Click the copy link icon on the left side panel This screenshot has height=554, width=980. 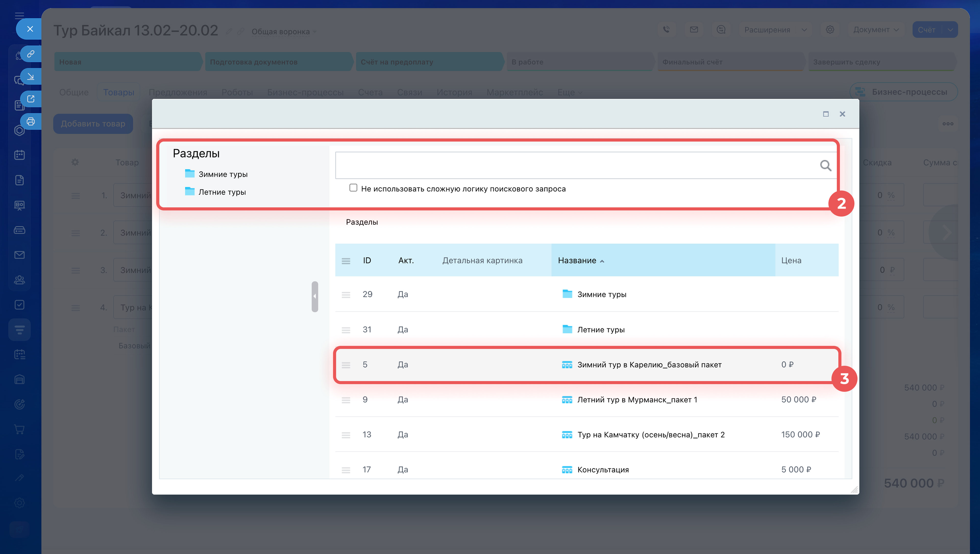31,54
